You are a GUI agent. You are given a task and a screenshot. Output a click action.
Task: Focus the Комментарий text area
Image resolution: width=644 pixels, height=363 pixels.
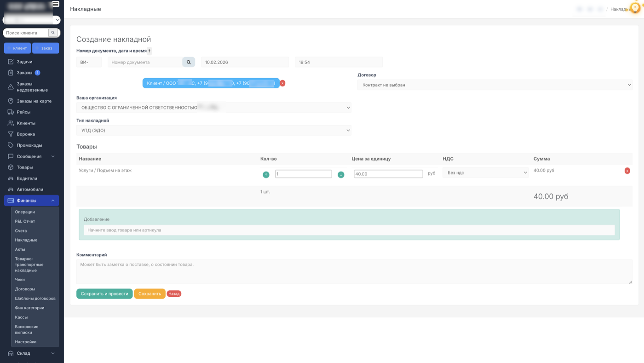(354, 271)
